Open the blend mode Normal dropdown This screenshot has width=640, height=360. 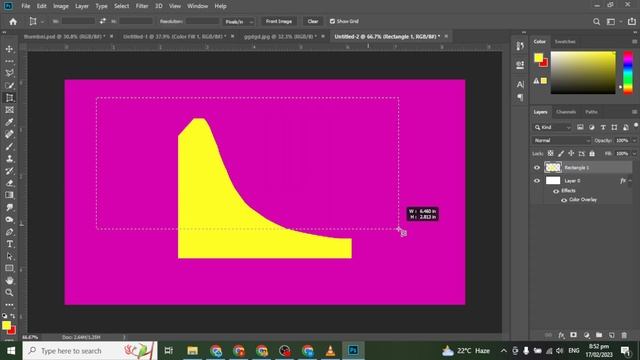pos(561,140)
